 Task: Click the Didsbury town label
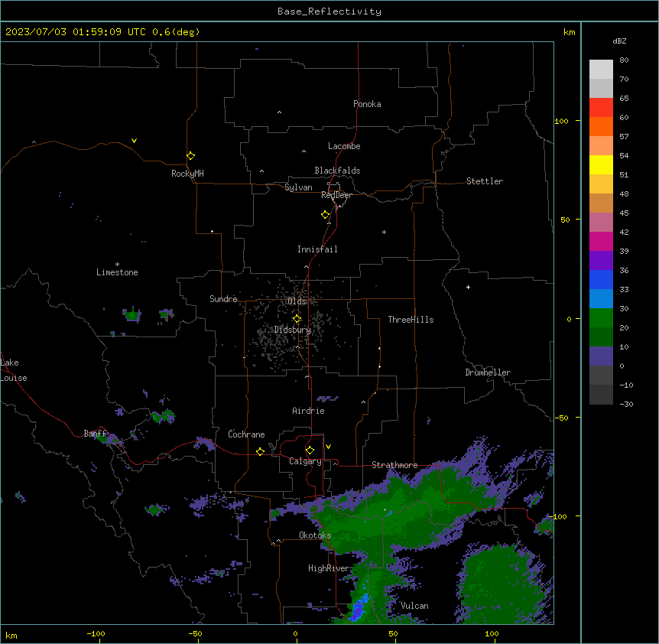pos(292,330)
